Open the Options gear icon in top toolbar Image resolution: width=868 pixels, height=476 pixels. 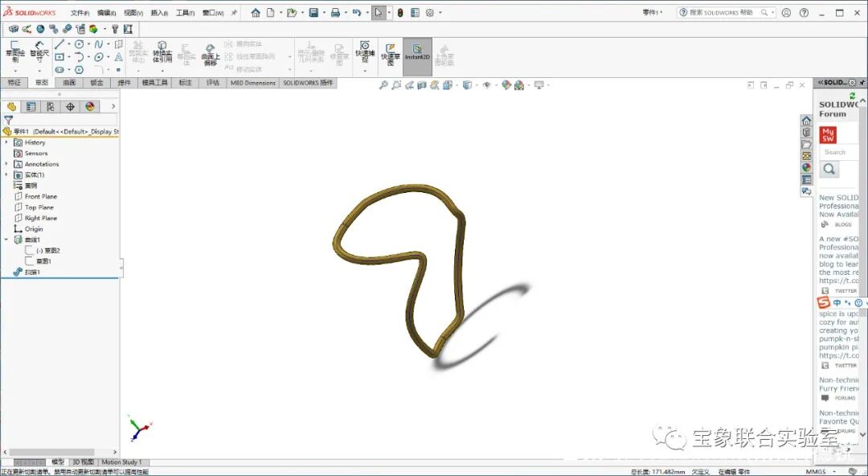429,13
